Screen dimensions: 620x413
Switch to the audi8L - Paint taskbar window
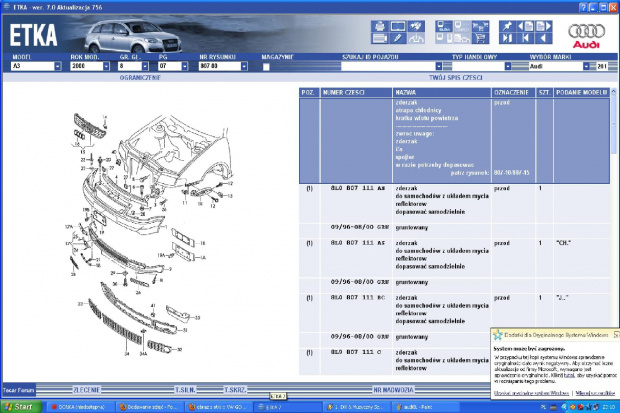[426, 407]
